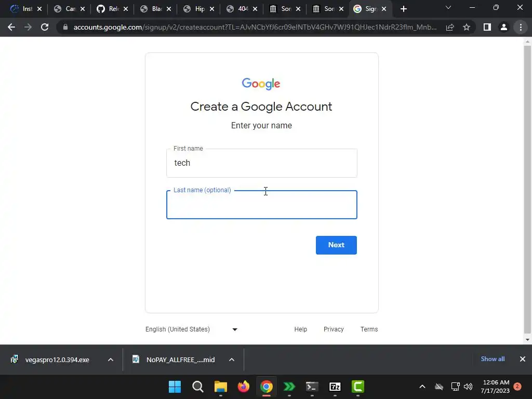Show all downloads

tap(493, 359)
